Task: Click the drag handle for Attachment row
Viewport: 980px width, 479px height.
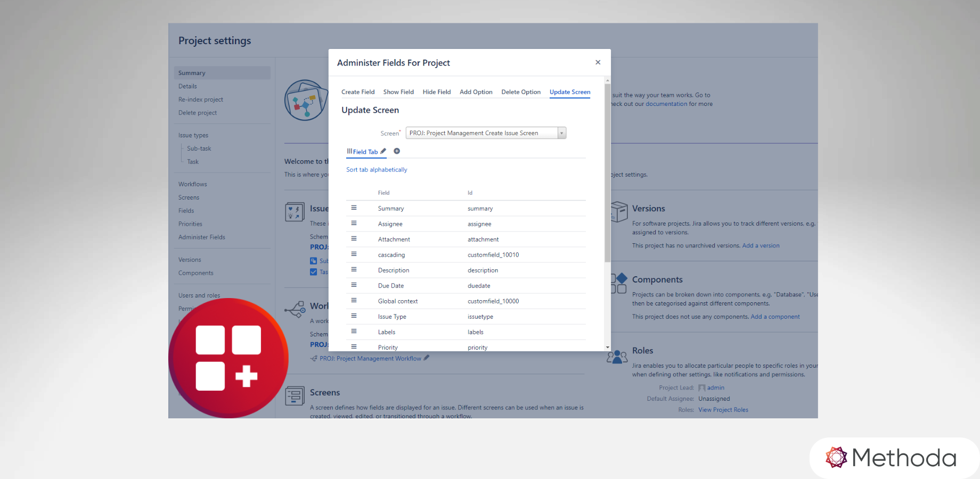Action: point(354,239)
